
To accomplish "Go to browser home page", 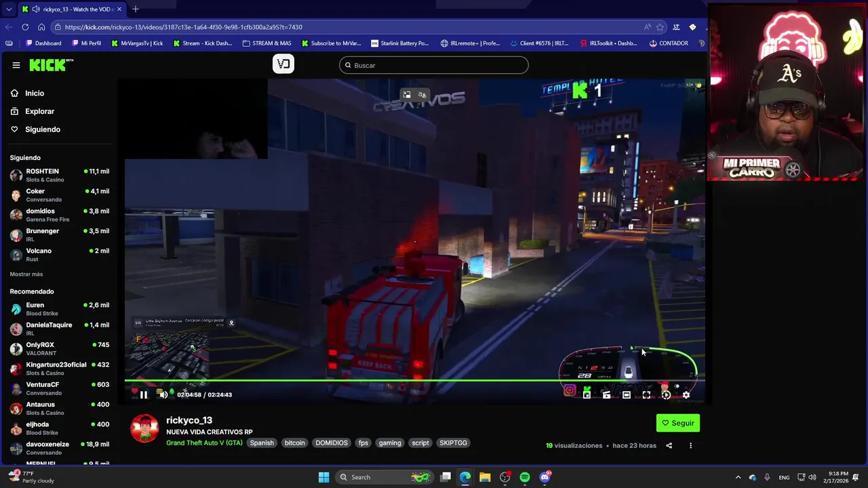I will [41, 27].
